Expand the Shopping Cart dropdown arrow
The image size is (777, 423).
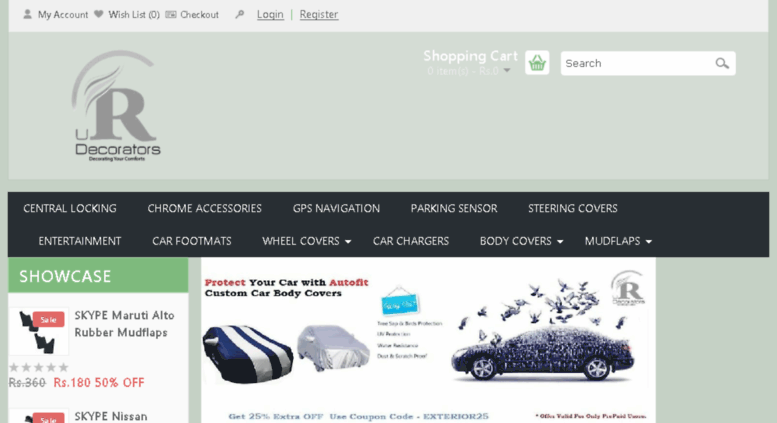click(x=507, y=70)
